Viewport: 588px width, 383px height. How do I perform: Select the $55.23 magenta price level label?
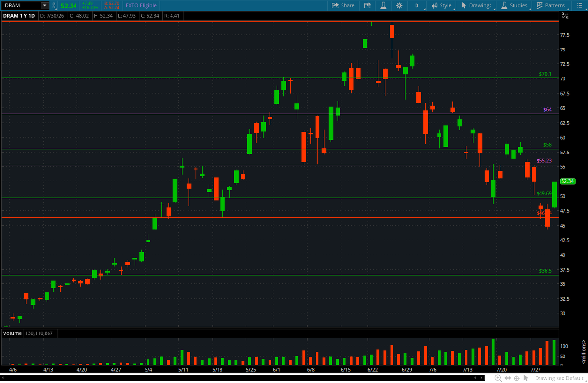(x=544, y=161)
